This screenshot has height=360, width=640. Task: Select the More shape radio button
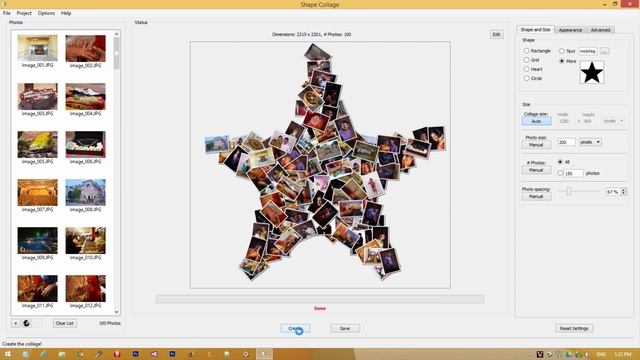(562, 61)
